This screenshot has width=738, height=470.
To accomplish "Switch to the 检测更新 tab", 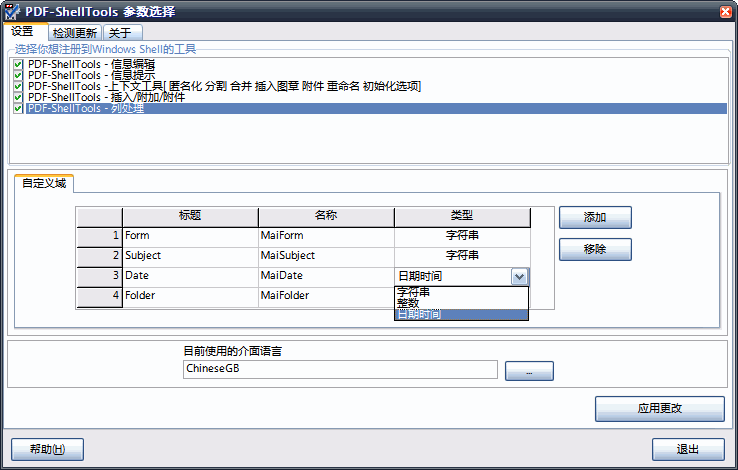I will click(x=75, y=33).
